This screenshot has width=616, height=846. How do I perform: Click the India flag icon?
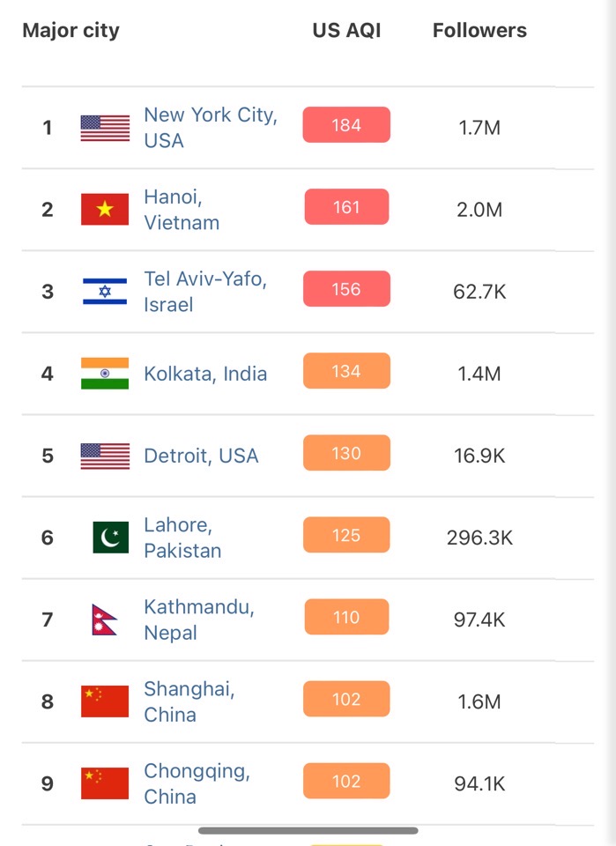[x=105, y=374]
